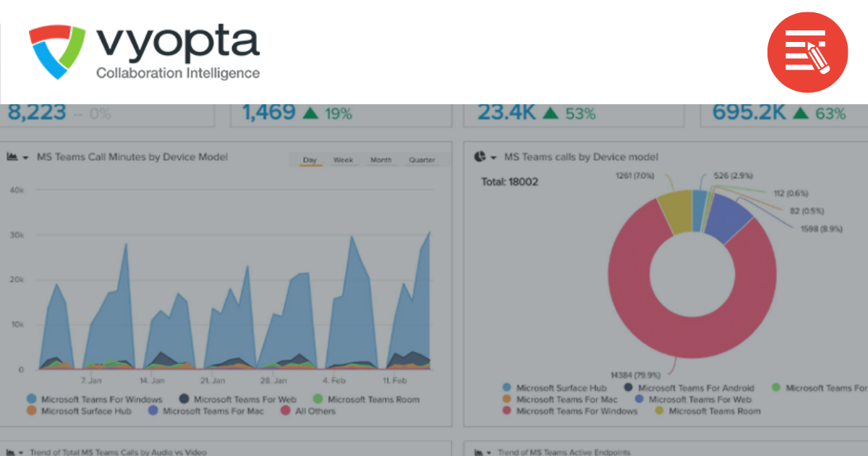This screenshot has width=868, height=456.
Task: Toggle Microsoft Teams For Windows legend in donut chart
Action: click(x=570, y=411)
